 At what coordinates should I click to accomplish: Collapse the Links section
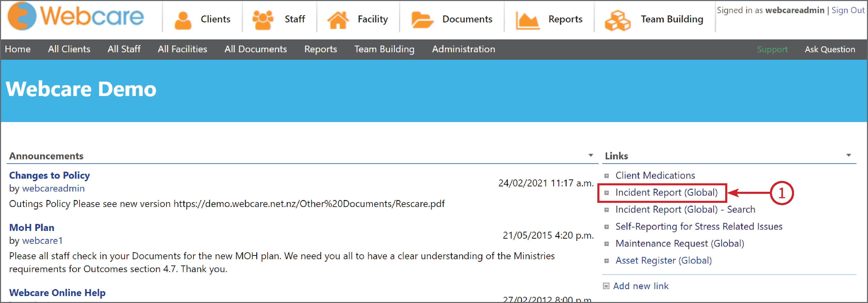pyautogui.click(x=849, y=155)
